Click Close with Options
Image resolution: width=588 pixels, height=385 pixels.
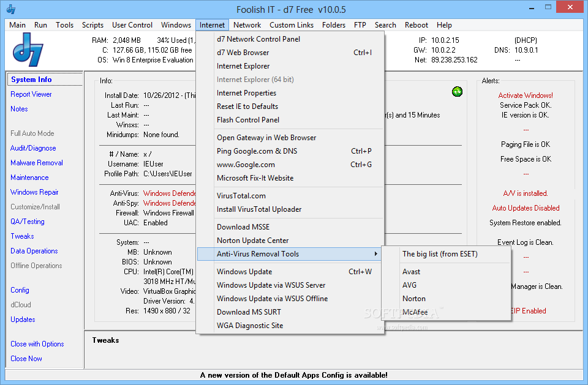[37, 344]
